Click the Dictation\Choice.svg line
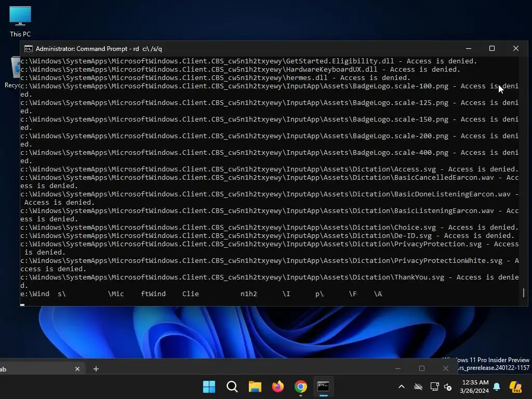The height and width of the screenshot is (399, 532). pyautogui.click(x=270, y=228)
